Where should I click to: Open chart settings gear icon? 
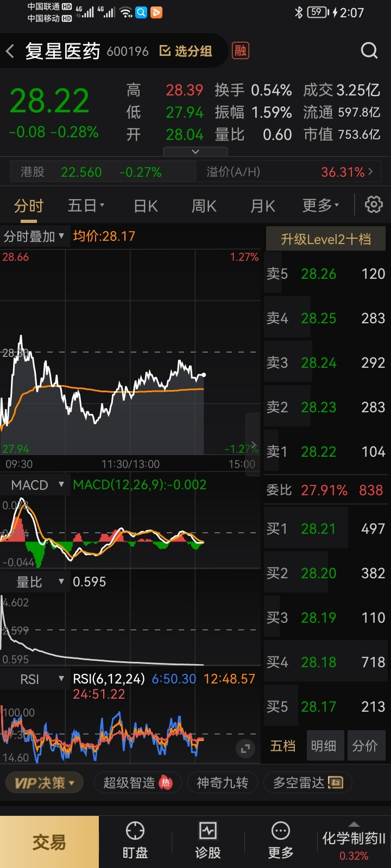coord(374,205)
